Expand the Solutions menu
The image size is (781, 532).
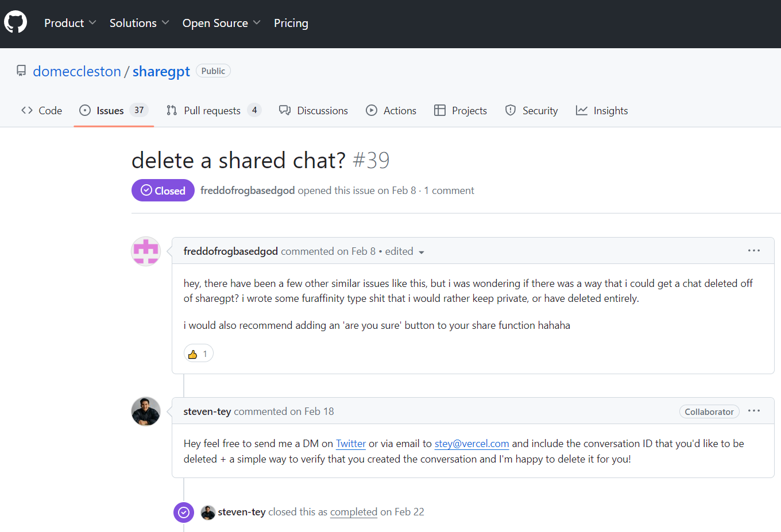[139, 23]
